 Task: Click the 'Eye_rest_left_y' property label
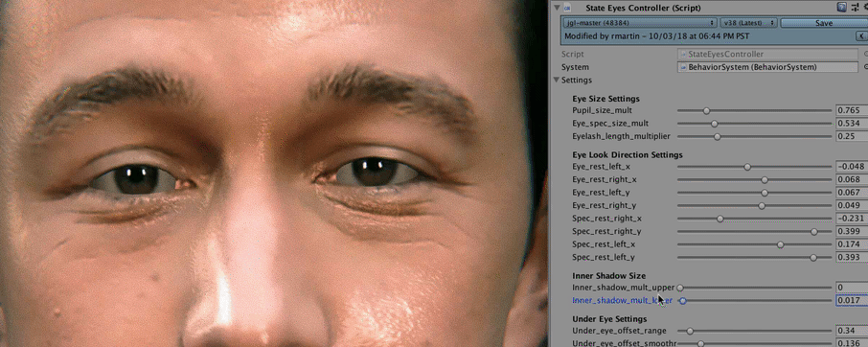(x=601, y=193)
